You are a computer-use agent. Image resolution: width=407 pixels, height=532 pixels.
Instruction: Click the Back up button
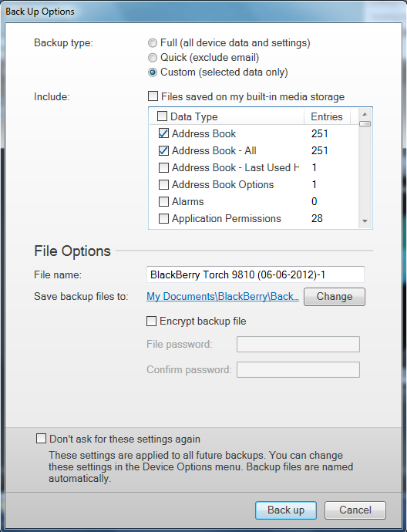[286, 510]
